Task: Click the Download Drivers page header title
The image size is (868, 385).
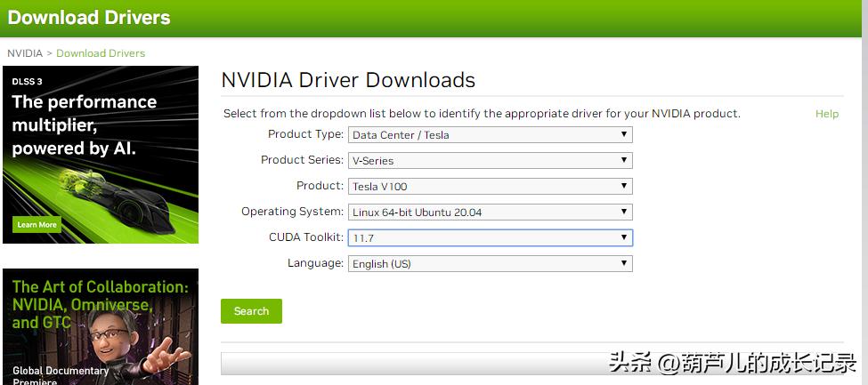Action: click(x=89, y=18)
